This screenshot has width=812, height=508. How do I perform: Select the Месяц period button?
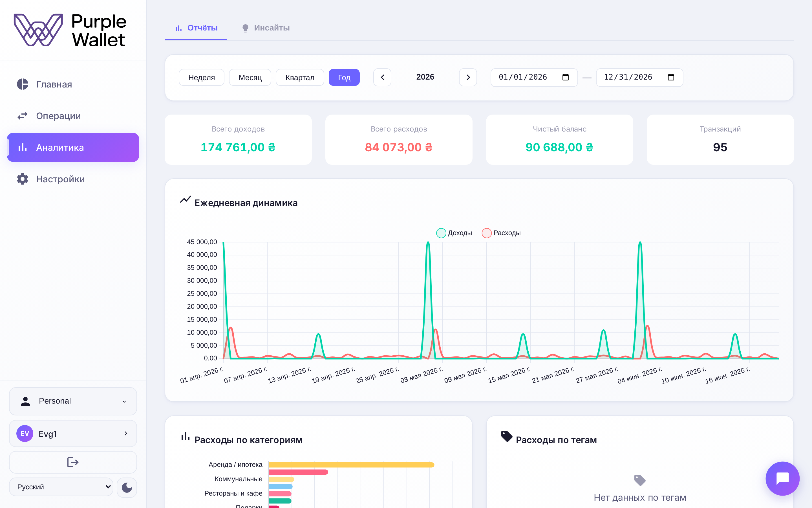click(250, 77)
